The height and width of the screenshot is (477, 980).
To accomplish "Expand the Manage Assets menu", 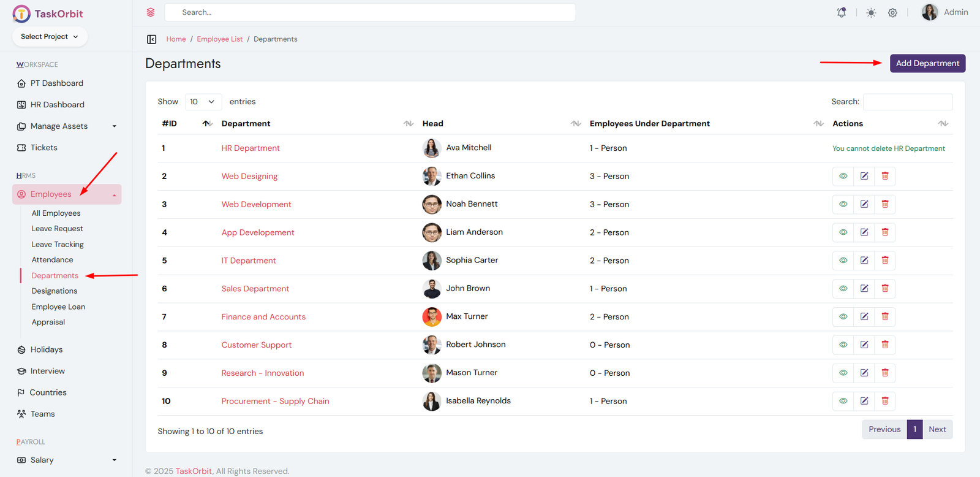I will pos(67,126).
